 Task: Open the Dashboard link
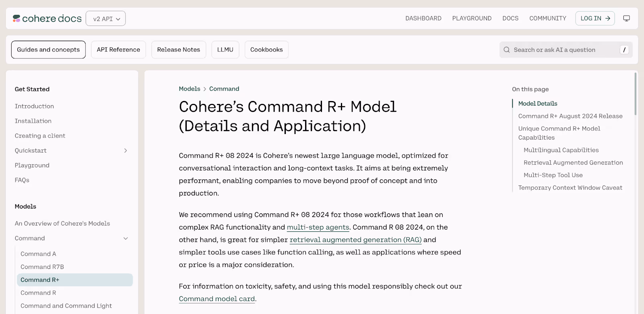click(423, 19)
